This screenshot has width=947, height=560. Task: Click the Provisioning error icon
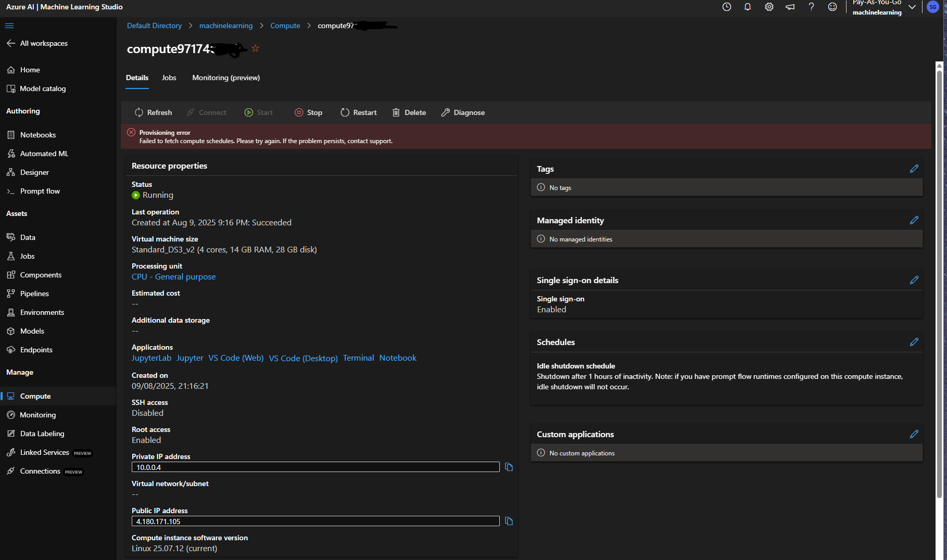pyautogui.click(x=131, y=132)
